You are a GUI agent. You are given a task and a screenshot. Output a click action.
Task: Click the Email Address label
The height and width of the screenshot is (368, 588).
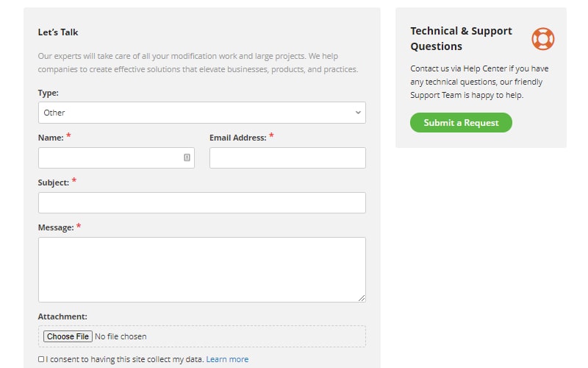pos(237,138)
